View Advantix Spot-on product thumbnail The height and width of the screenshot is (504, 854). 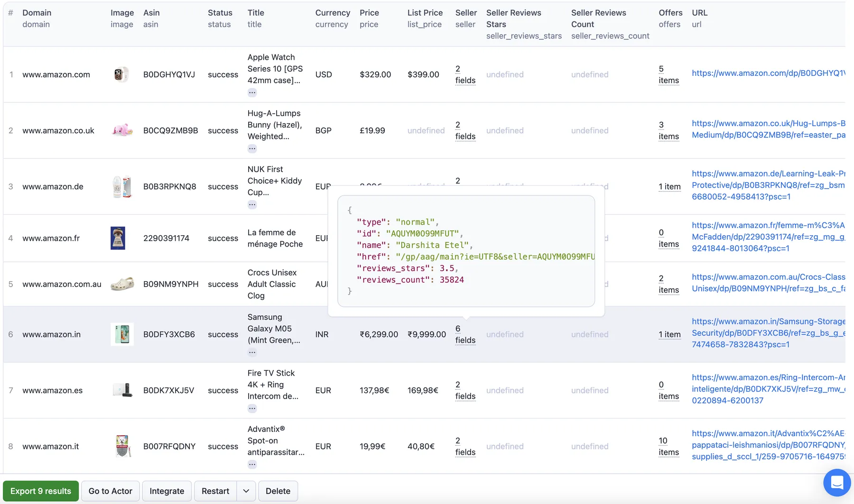122,446
